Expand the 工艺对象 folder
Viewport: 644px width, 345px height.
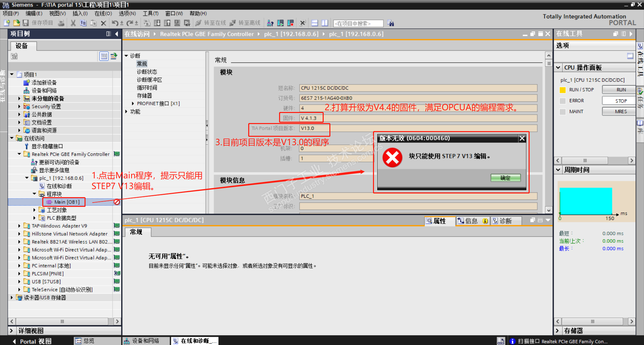tap(34, 210)
